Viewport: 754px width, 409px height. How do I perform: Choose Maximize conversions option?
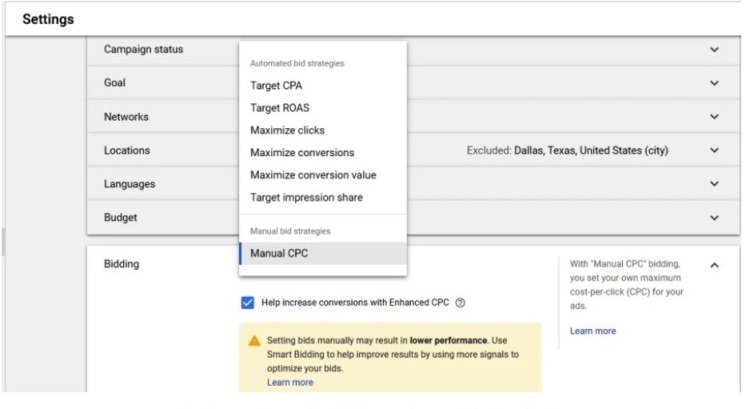[x=302, y=153]
